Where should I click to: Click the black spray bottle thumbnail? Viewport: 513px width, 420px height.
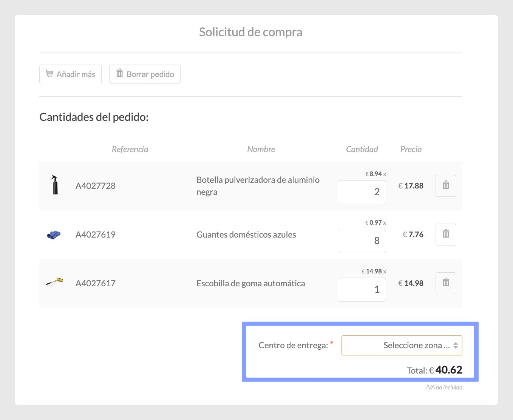point(55,185)
